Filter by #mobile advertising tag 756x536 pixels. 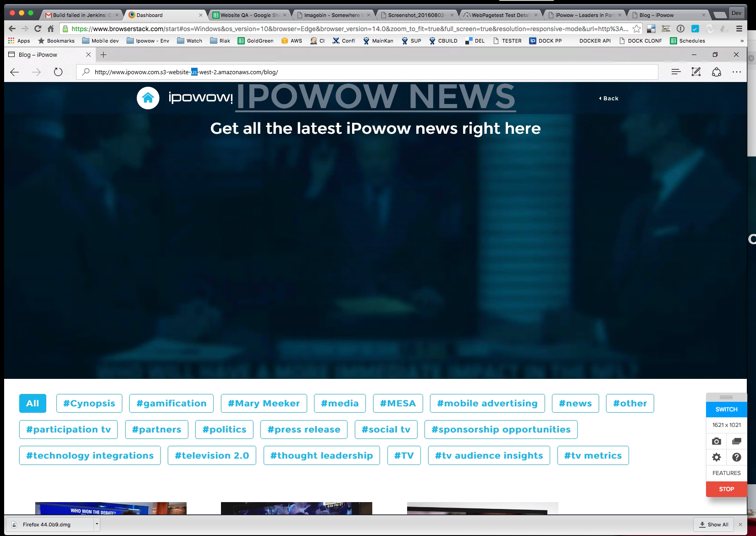coord(487,404)
